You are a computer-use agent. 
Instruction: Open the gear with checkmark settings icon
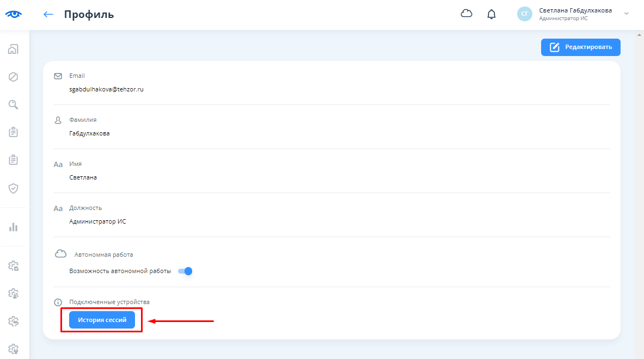click(14, 266)
